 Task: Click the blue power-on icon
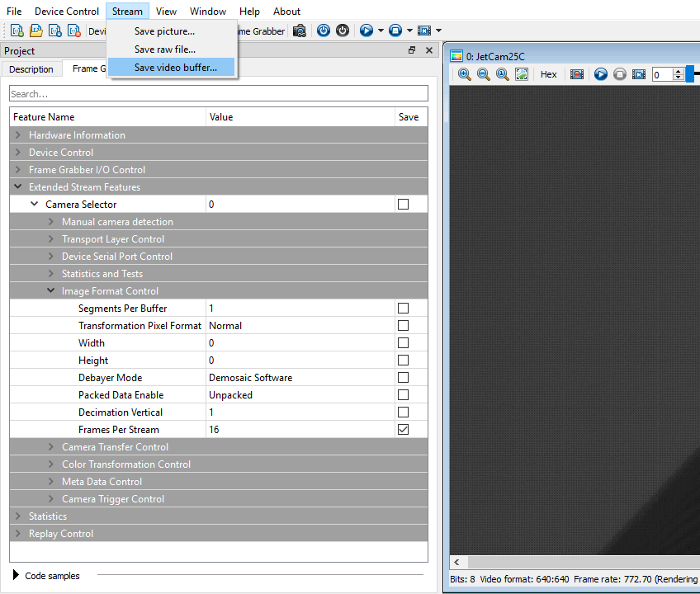click(x=324, y=31)
